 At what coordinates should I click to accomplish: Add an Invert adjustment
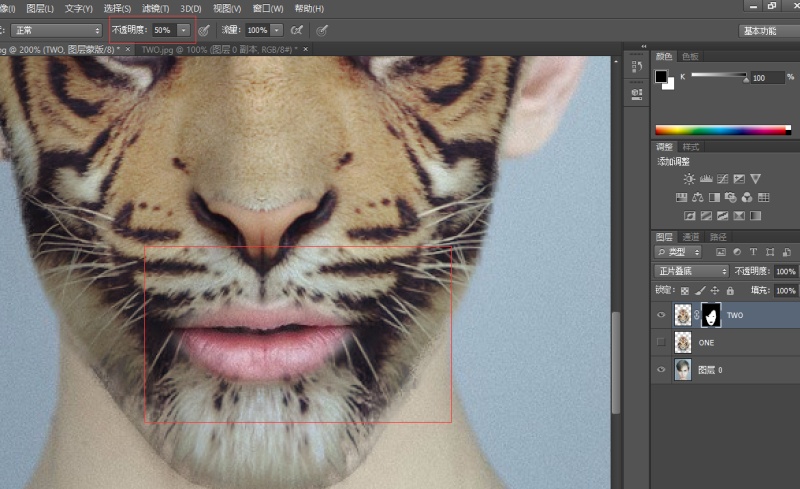click(x=689, y=216)
